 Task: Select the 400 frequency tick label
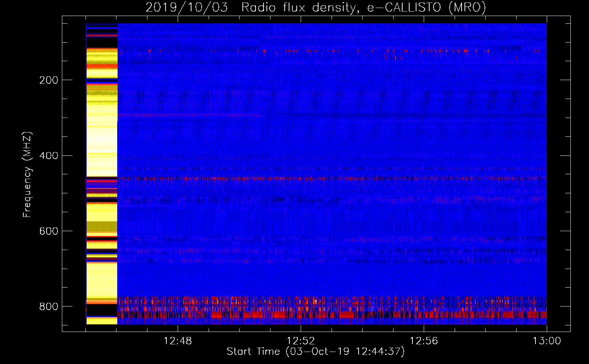pyautogui.click(x=49, y=156)
